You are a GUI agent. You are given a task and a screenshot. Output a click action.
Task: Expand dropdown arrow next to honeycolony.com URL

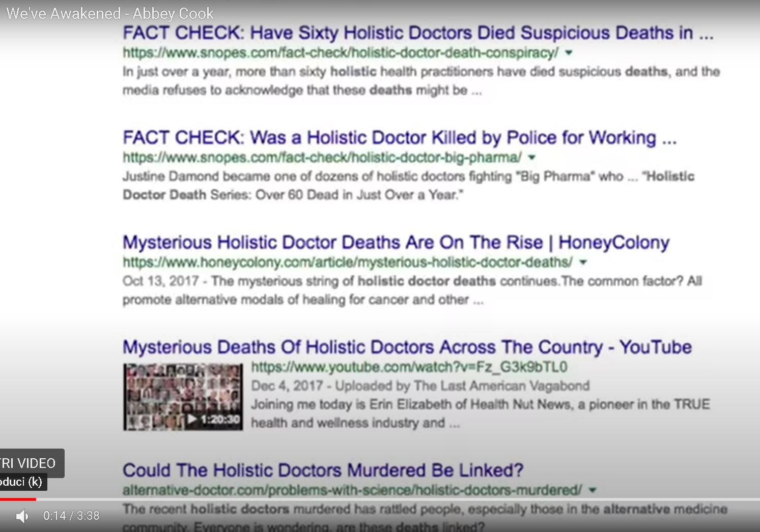pos(583,262)
